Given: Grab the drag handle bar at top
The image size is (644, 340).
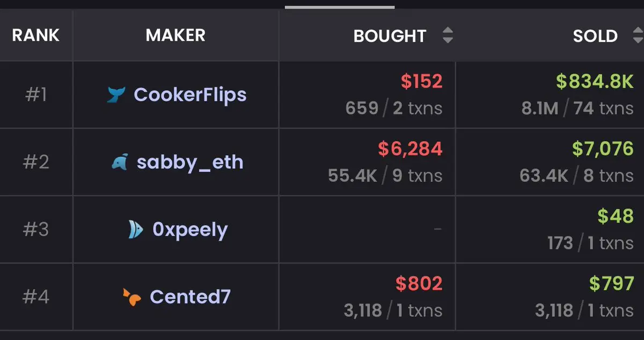Looking at the screenshot, I should [340, 7].
